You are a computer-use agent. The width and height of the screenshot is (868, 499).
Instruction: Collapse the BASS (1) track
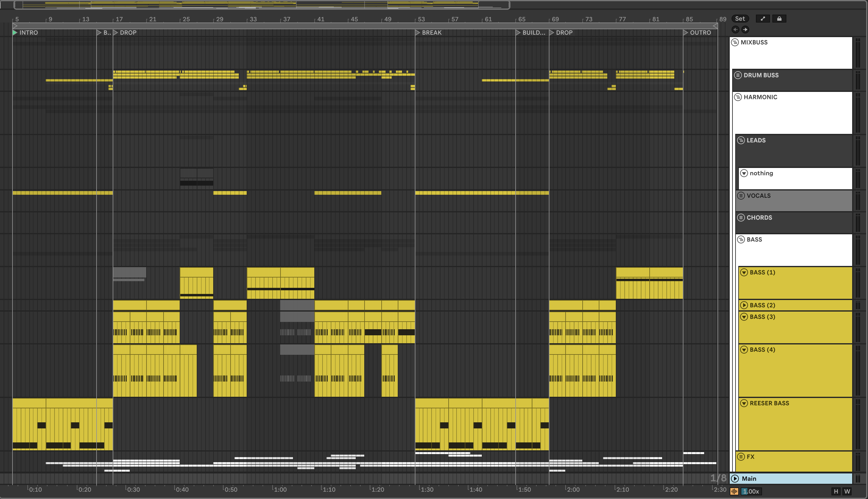(x=744, y=272)
